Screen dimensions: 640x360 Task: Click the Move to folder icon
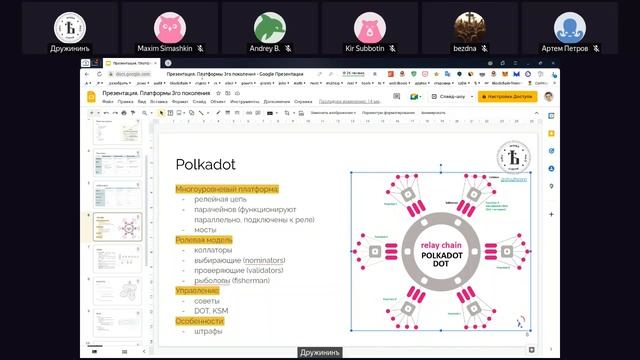pos(228,93)
